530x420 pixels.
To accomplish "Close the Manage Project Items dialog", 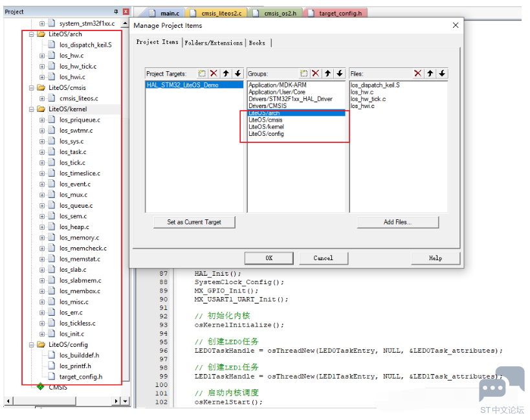I will [456, 25].
